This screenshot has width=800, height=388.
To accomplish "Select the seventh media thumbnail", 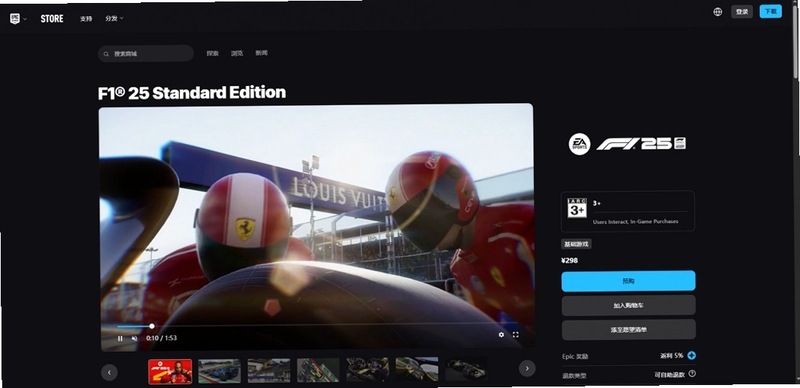I will pyautogui.click(x=466, y=369).
